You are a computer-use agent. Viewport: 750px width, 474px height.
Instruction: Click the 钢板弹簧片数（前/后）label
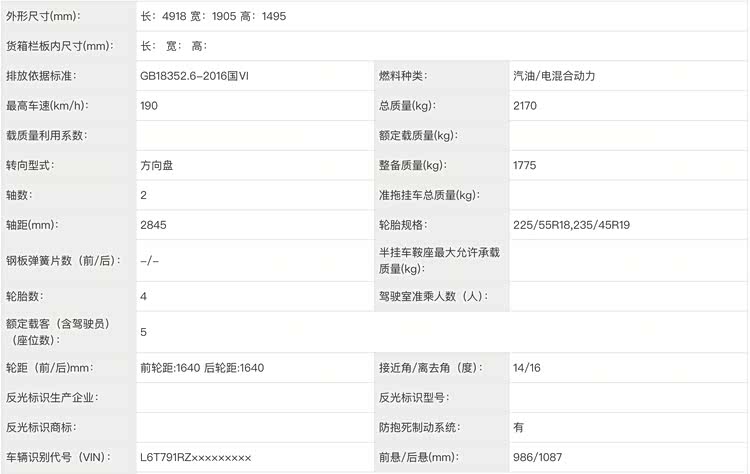click(x=63, y=260)
